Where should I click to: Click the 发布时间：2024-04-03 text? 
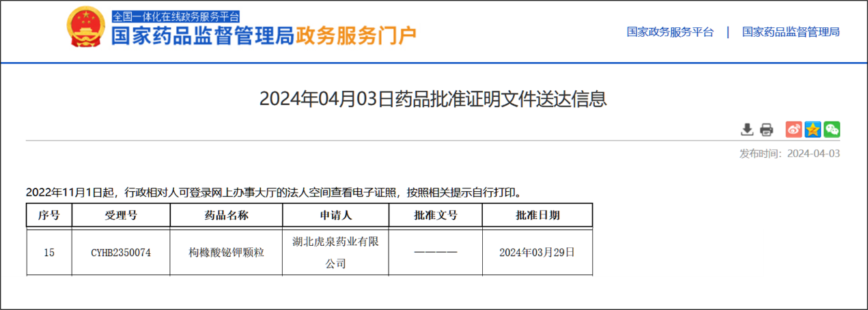click(789, 154)
